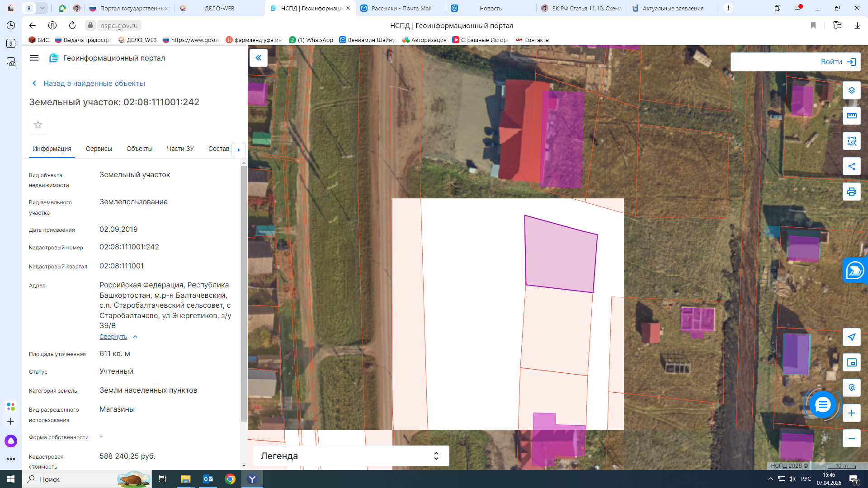Zoom in the map with plus
The height and width of the screenshot is (488, 868).
tap(851, 413)
